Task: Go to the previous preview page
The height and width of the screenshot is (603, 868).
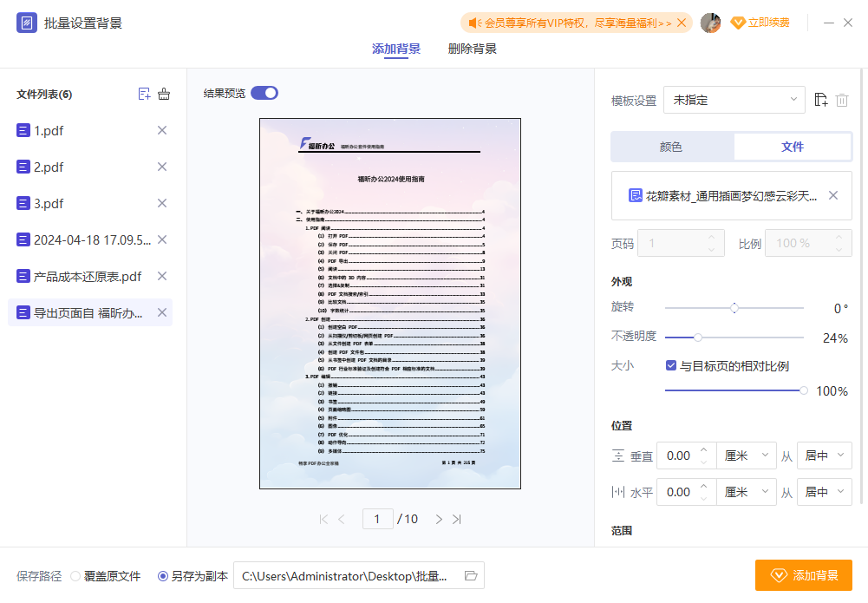Action: (x=341, y=520)
